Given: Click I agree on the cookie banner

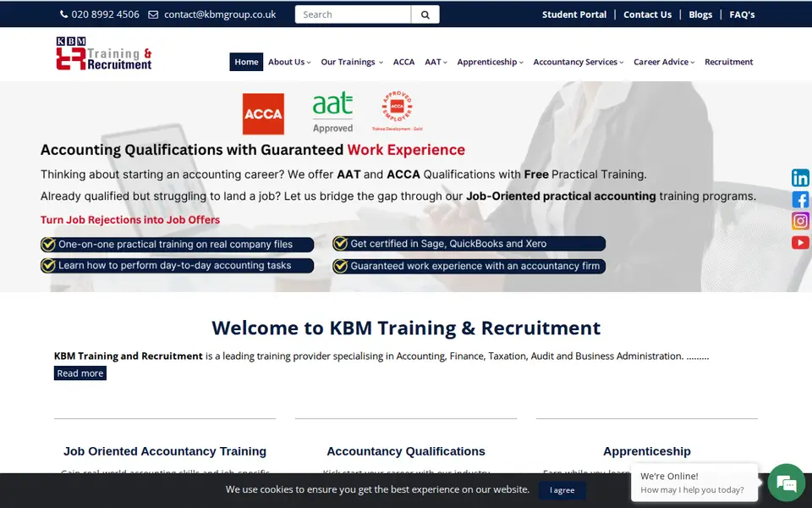Looking at the screenshot, I should [562, 490].
